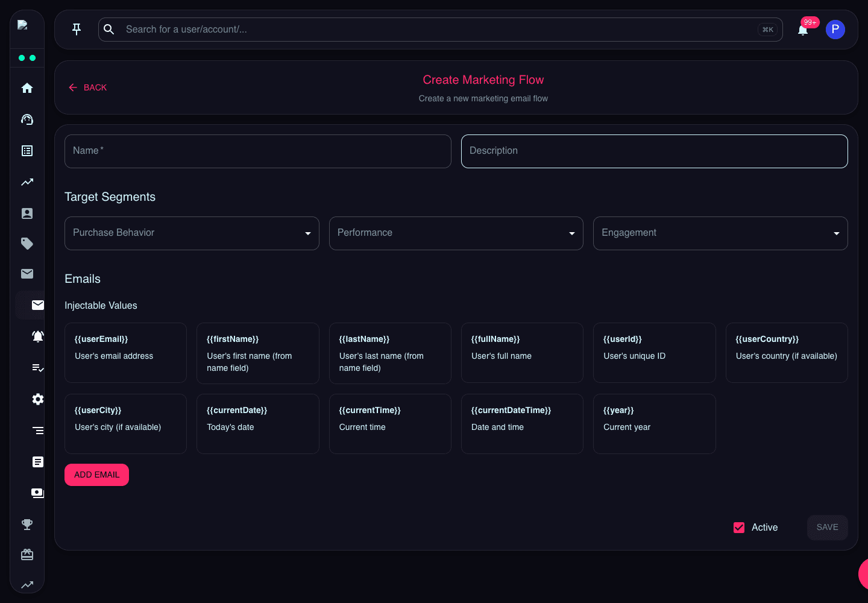Uncheck the Active checkbox

739,528
